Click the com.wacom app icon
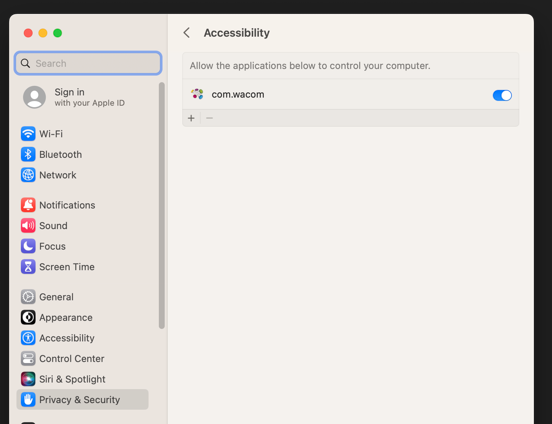The width and height of the screenshot is (552, 424). click(197, 94)
